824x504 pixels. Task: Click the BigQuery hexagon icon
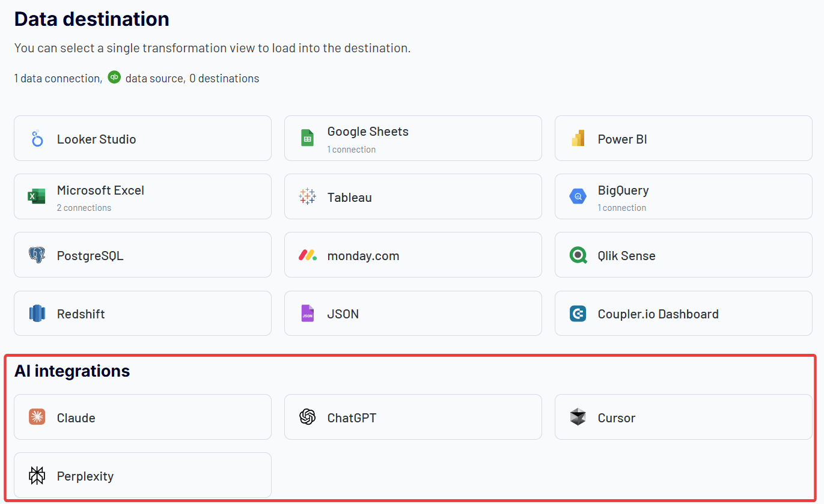[578, 196]
